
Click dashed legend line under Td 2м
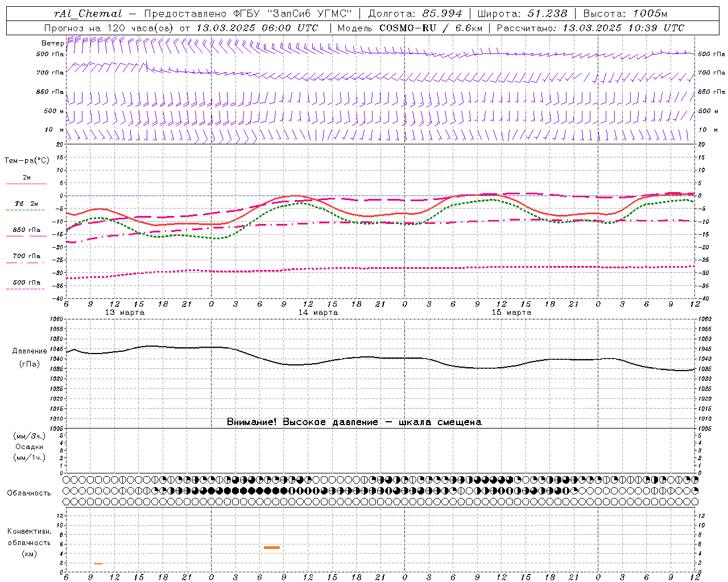[25, 210]
